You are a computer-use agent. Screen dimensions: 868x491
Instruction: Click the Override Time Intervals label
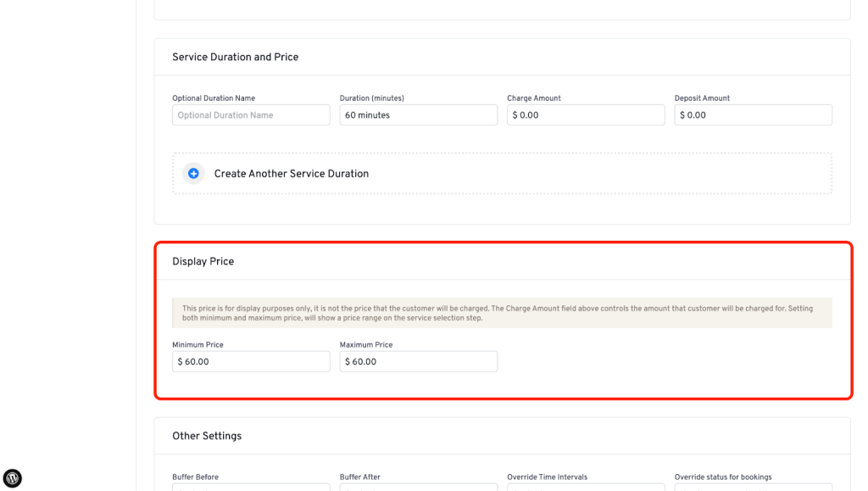547,477
